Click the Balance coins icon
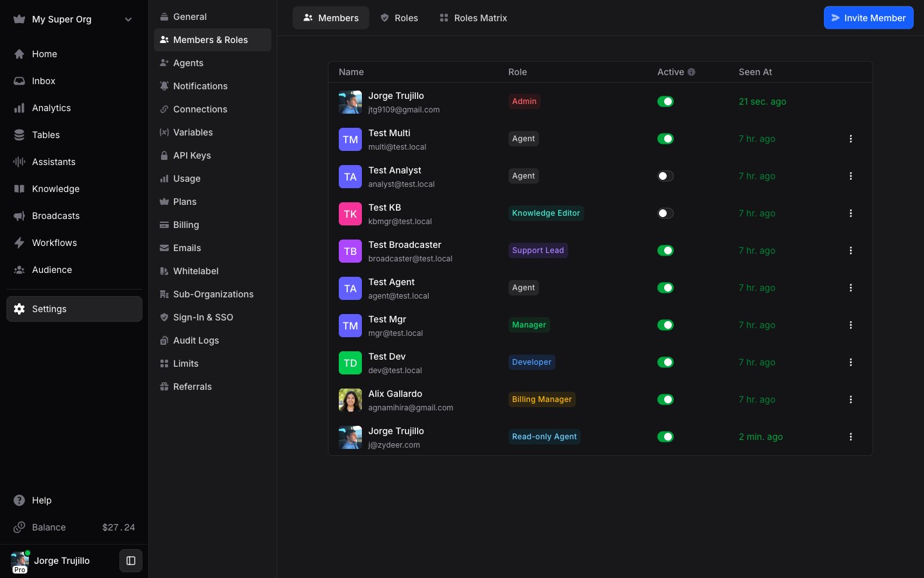Viewport: 924px width, 578px height. (19, 527)
